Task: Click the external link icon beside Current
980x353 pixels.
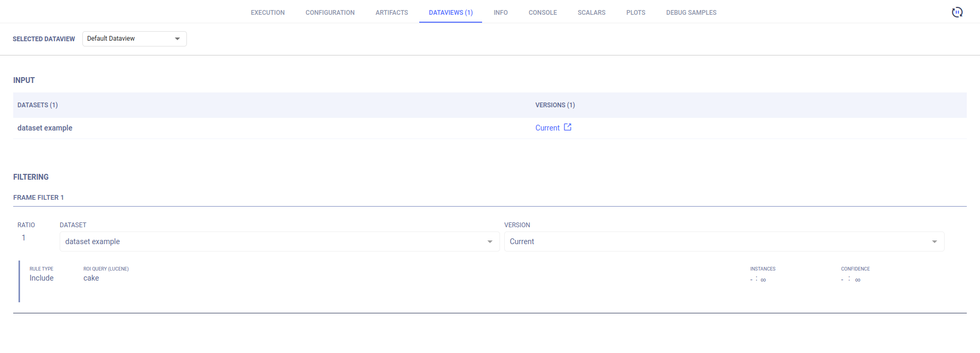Action: [568, 127]
